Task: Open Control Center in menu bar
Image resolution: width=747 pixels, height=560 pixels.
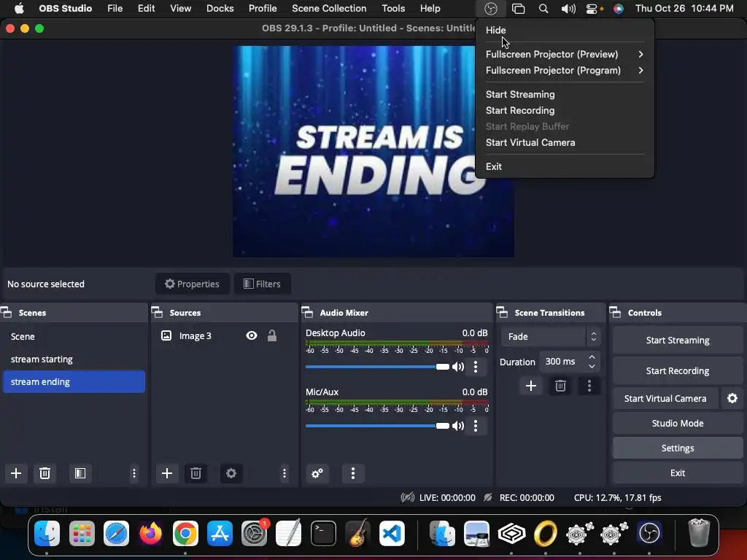Action: 592,9
